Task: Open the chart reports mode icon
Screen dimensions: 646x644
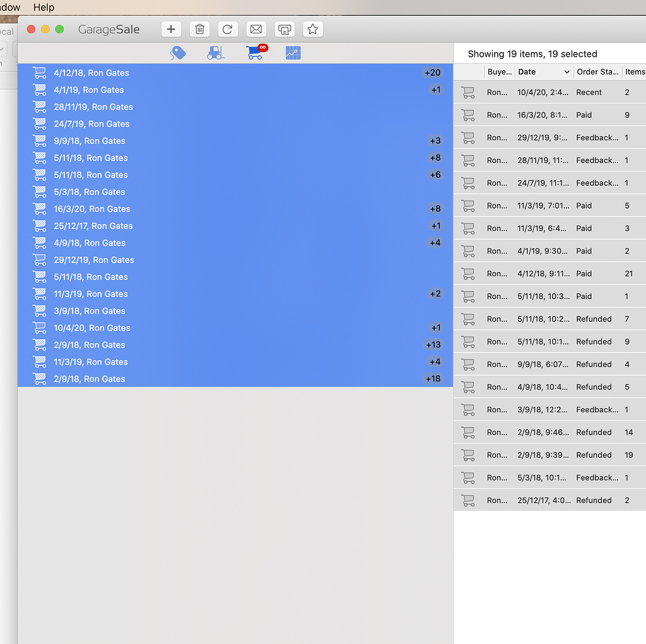Action: pos(293,53)
